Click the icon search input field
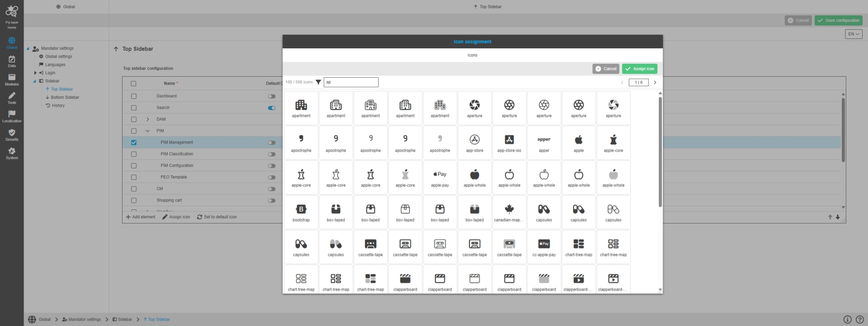868x326 pixels. [351, 82]
